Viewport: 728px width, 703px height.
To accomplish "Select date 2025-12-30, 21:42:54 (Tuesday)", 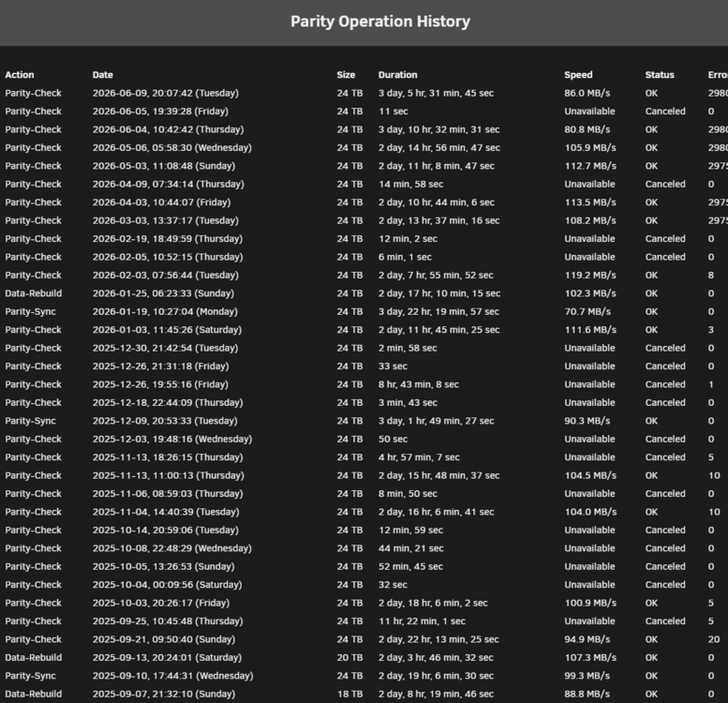I will click(165, 349).
